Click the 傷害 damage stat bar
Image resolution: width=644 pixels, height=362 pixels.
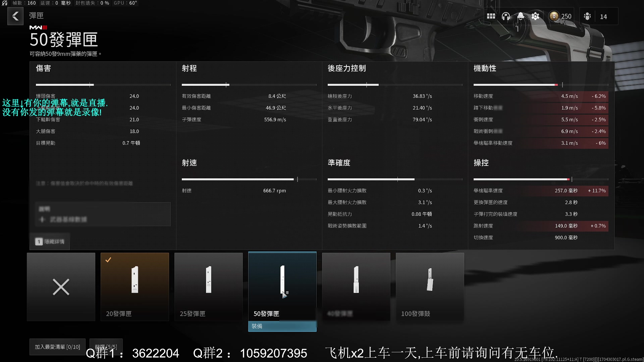103,85
